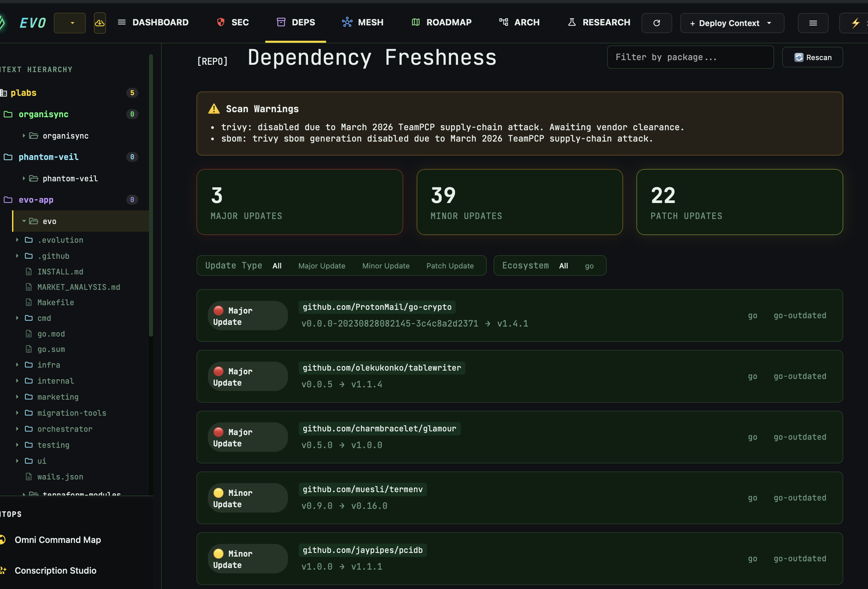
Task: Collapse the evo repo tree node
Action: click(x=23, y=221)
